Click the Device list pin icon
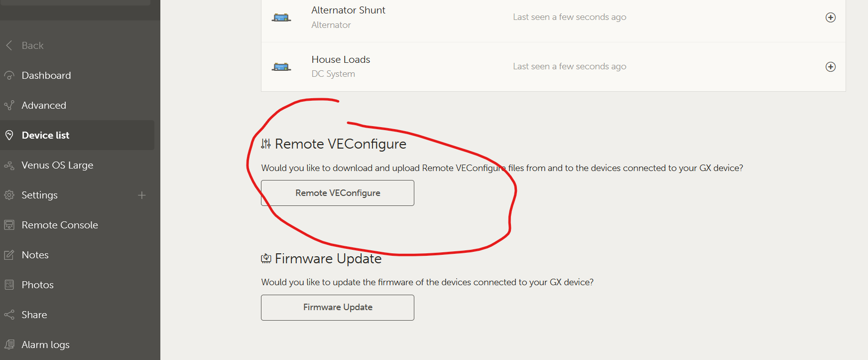868x360 pixels. pos(9,135)
